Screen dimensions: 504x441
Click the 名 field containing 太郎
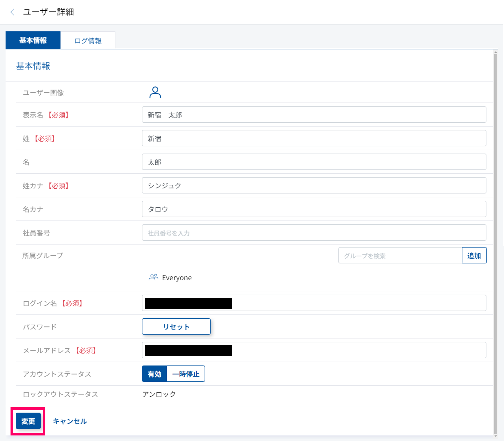[x=314, y=162]
